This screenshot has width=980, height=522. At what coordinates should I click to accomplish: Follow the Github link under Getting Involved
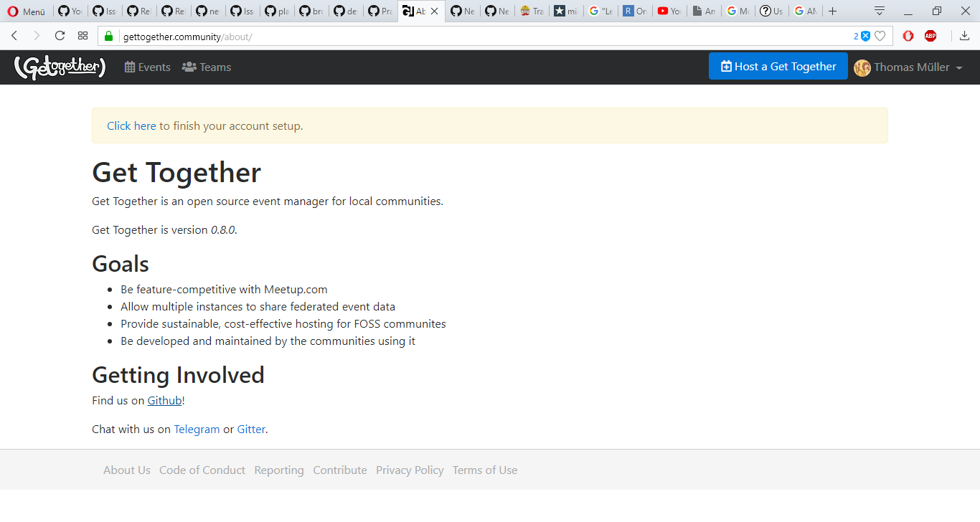pos(164,400)
